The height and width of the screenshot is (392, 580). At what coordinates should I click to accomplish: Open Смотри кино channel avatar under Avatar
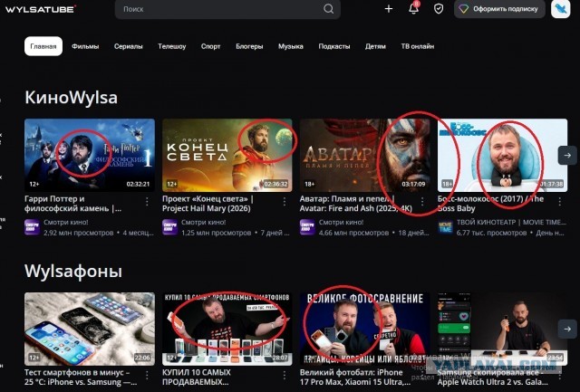[x=307, y=227]
